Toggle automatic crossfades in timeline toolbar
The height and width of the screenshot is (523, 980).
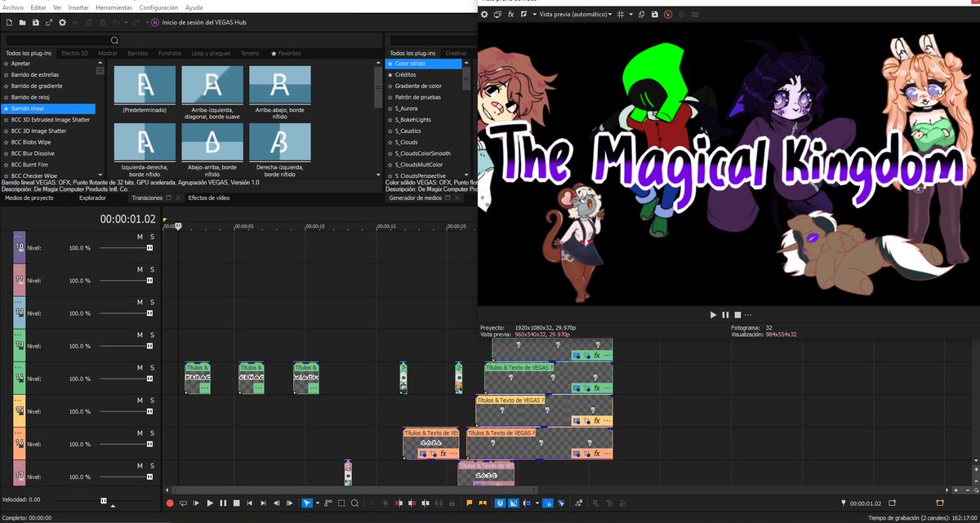(x=514, y=503)
